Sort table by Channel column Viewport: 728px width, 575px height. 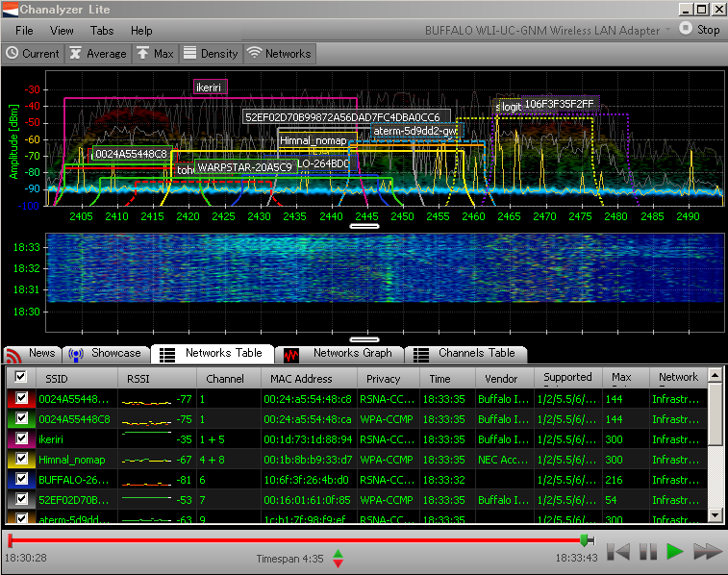(229, 378)
